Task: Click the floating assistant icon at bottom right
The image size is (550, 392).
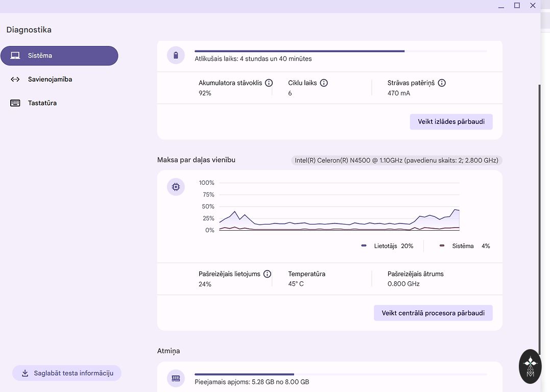Action: coord(530,366)
